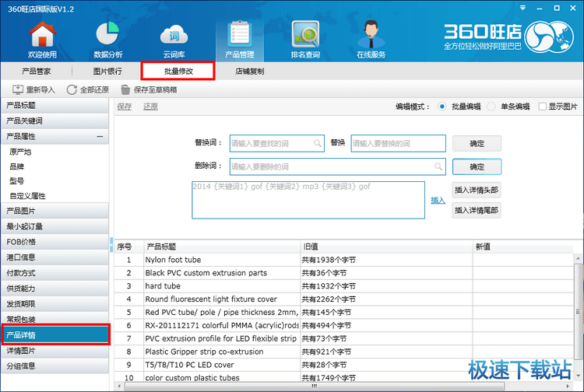Click 确定 button beside replace fields
Viewport: 584px width, 392px height.
[x=477, y=144]
